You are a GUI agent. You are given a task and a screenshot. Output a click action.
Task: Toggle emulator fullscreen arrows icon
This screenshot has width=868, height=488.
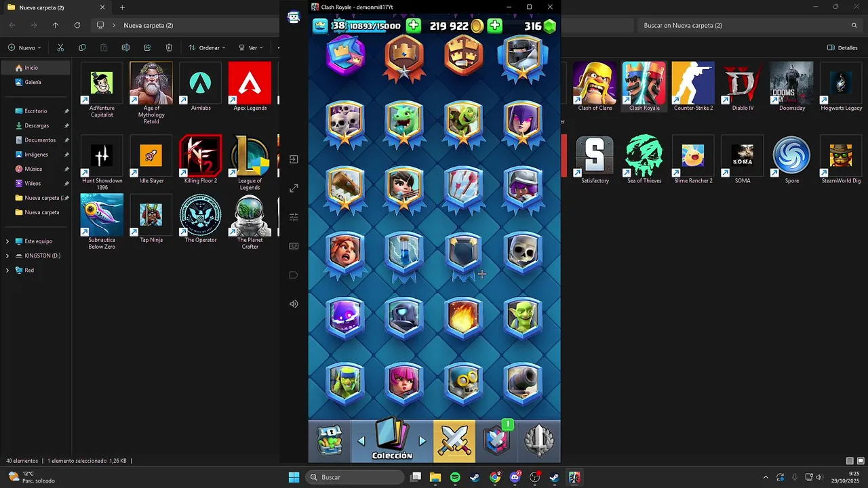click(x=294, y=188)
